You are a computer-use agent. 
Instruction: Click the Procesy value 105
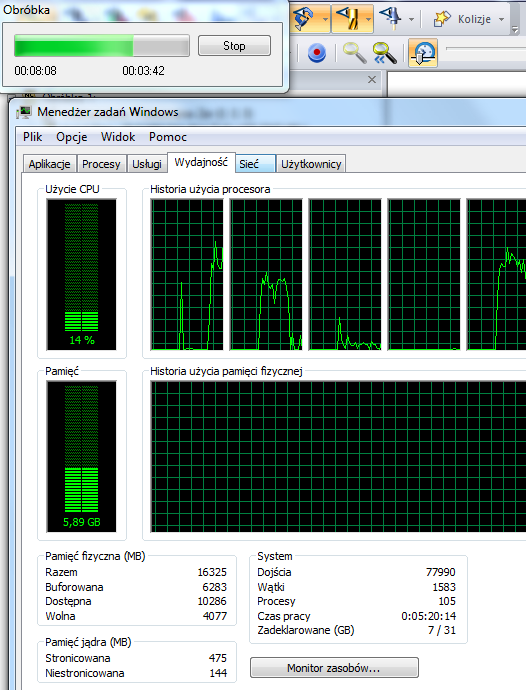click(447, 602)
